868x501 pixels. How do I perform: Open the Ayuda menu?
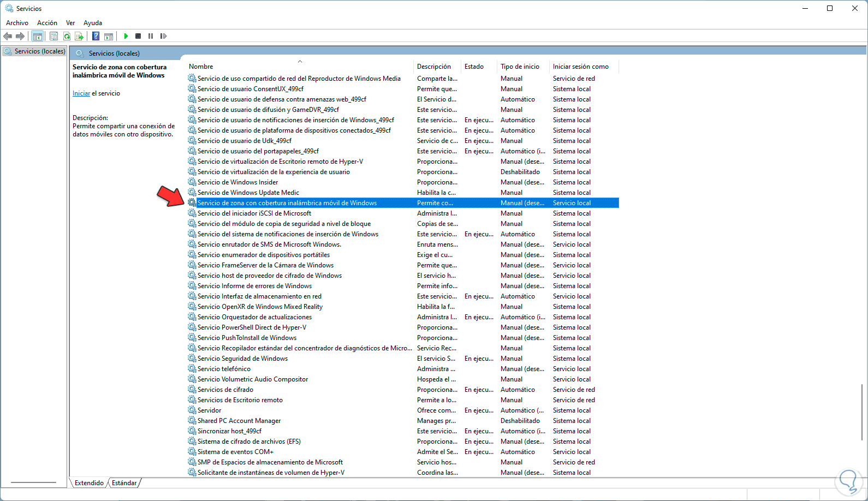tap(93, 23)
